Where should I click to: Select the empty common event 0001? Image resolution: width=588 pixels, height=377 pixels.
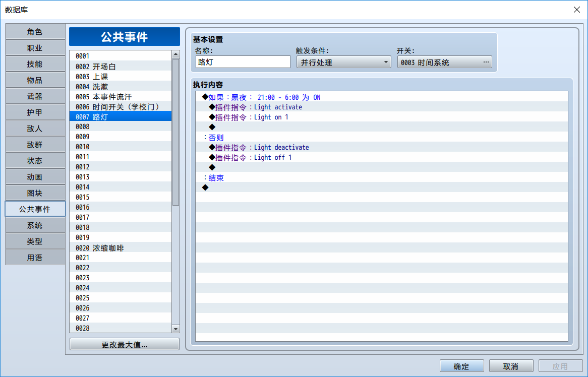tap(121, 56)
